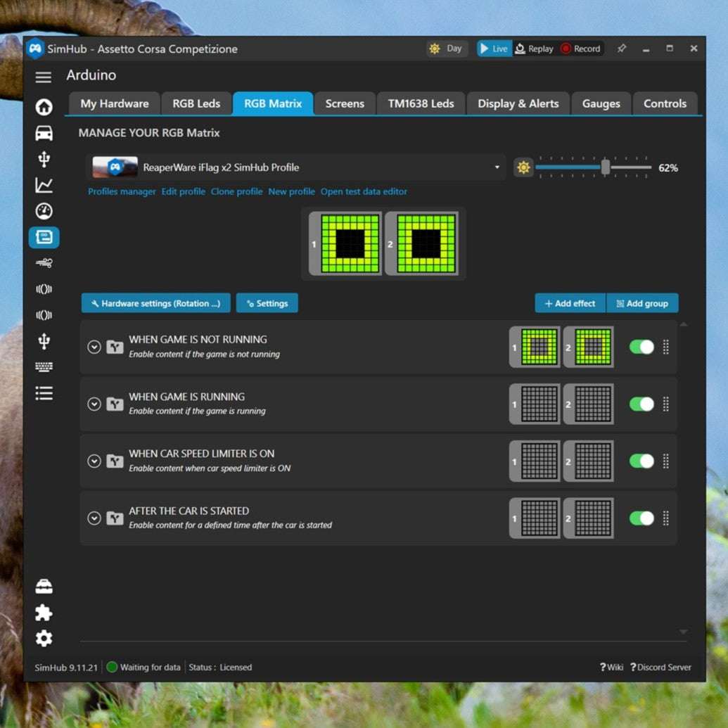Click folder icon of When Game Is Not Running
728x728 pixels.
click(x=115, y=347)
